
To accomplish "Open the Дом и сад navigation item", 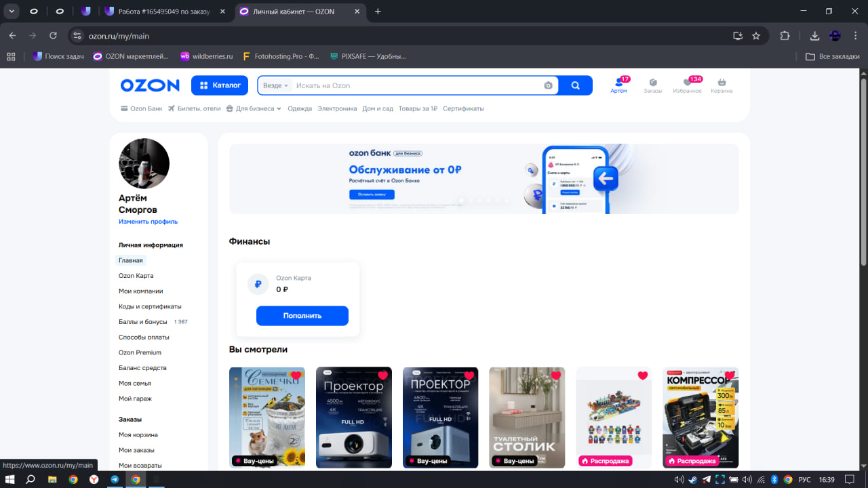I will pos(378,108).
